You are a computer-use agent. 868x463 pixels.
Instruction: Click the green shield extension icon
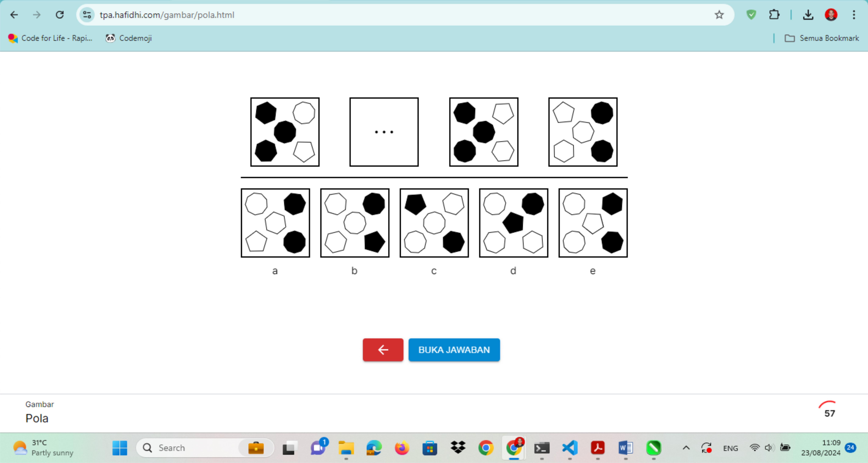pos(751,15)
